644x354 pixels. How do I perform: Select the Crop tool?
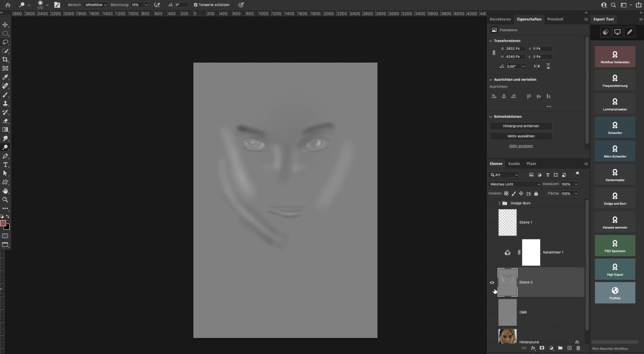point(5,60)
